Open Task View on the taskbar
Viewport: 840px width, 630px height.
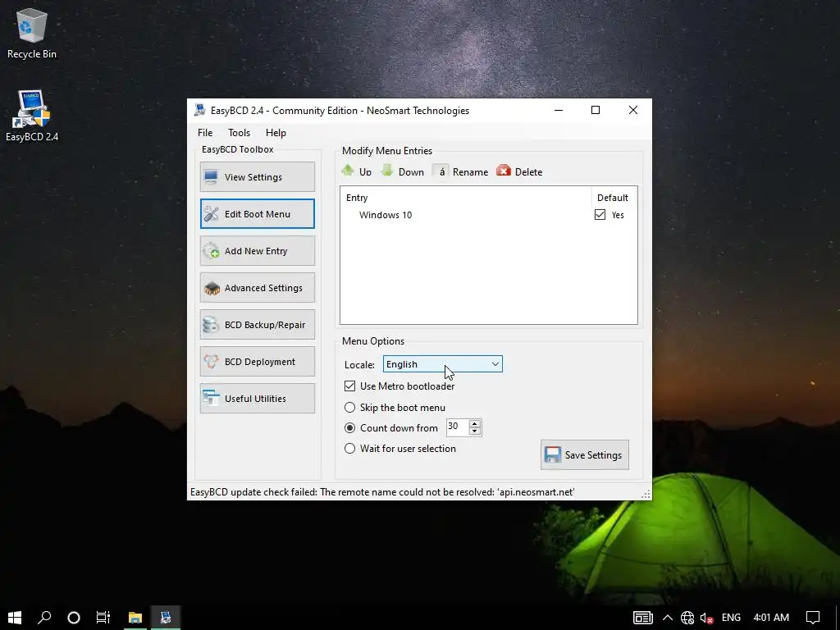103,617
